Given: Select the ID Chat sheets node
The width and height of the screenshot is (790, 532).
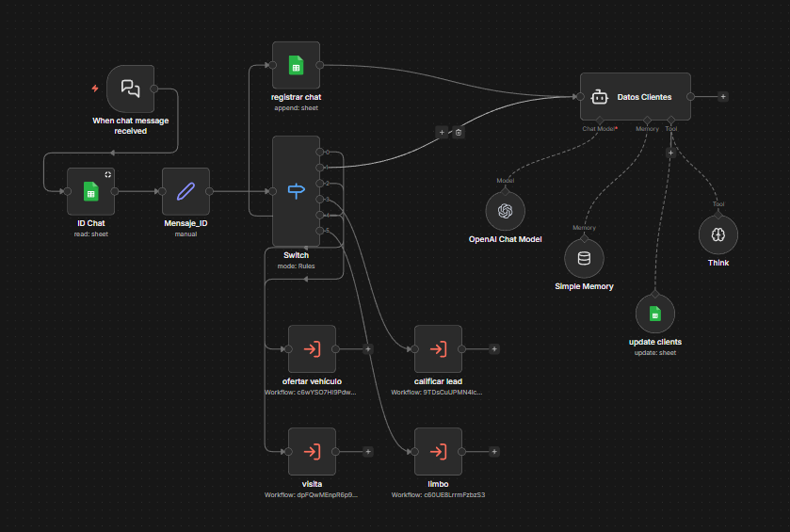Looking at the screenshot, I should tap(90, 191).
